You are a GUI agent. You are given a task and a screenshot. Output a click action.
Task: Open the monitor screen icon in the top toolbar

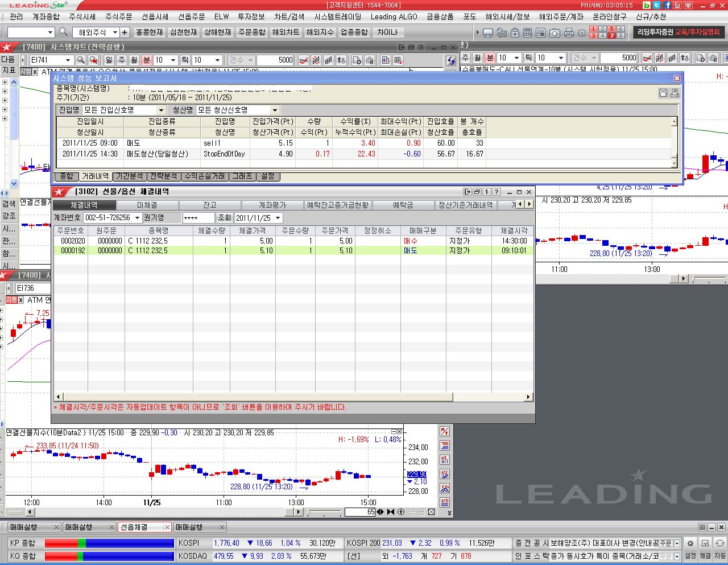488,32
